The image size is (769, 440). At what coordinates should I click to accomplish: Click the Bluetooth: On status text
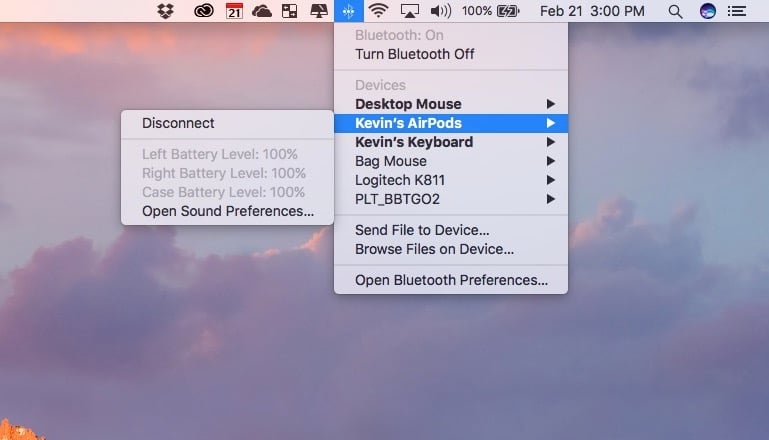[399, 35]
